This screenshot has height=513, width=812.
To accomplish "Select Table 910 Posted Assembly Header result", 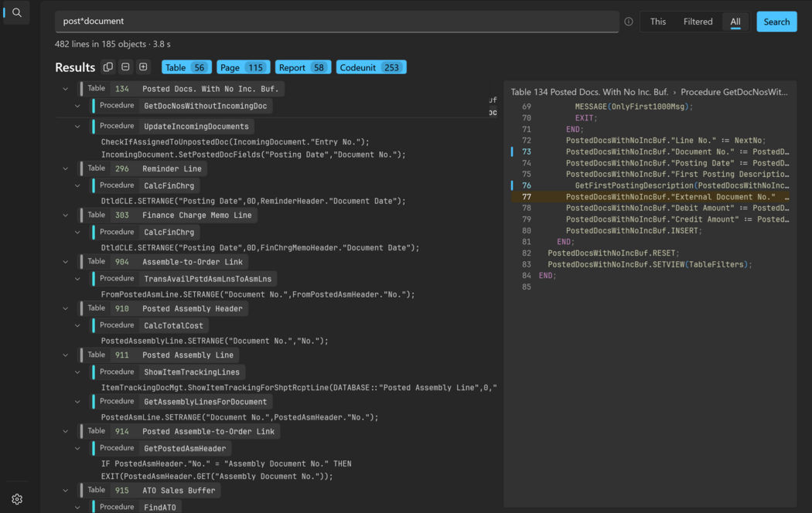I will click(164, 309).
